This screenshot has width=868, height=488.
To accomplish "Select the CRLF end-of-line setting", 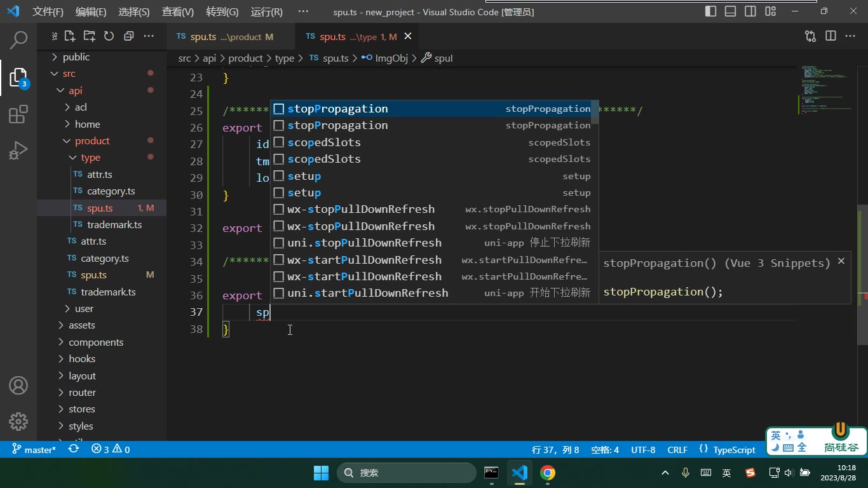I will (677, 449).
